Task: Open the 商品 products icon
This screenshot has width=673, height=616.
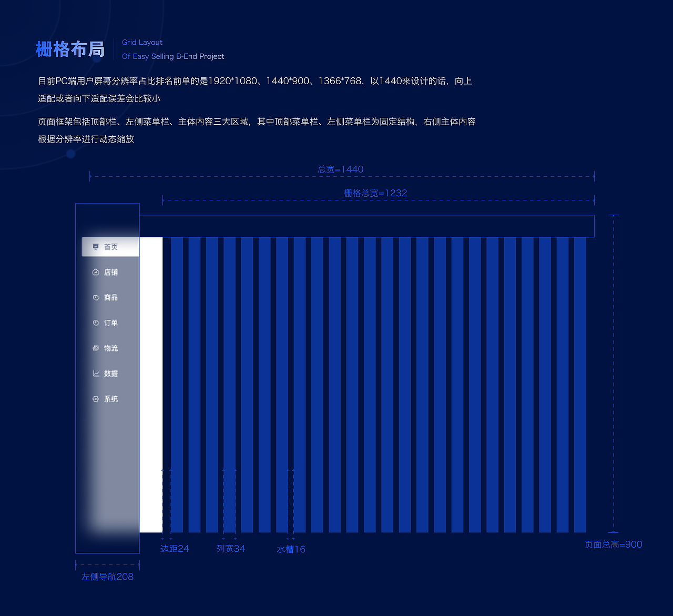Action: (96, 297)
